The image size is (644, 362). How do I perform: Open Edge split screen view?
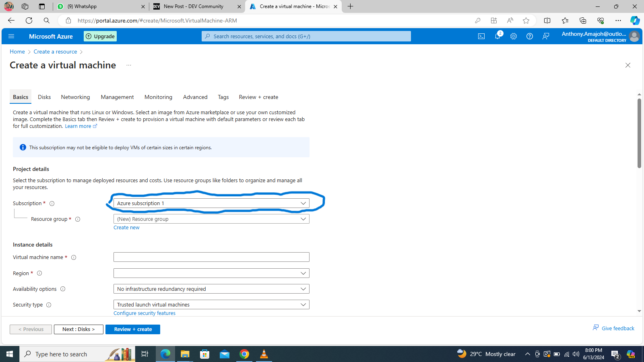(547, 21)
